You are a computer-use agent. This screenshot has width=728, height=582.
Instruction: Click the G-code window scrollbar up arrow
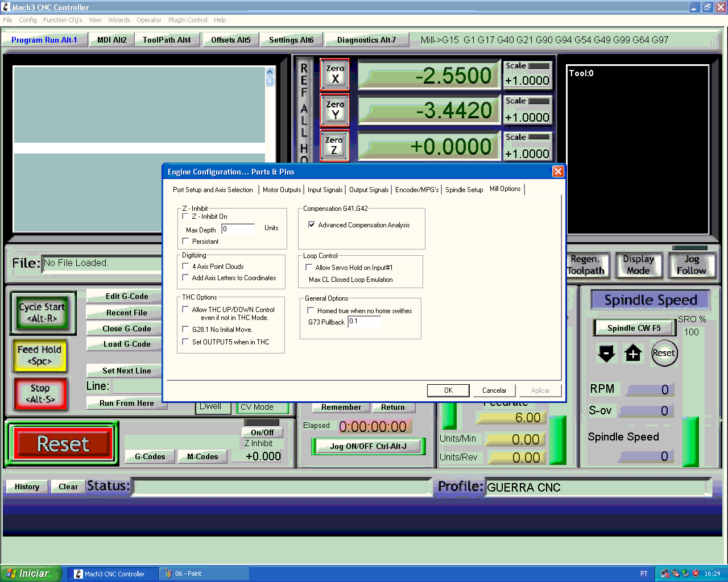(x=270, y=72)
